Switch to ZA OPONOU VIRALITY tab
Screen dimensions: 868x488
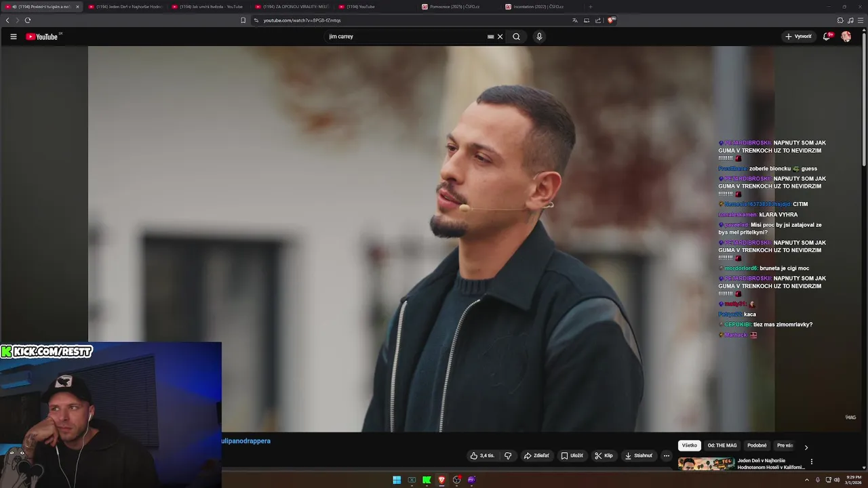pos(292,7)
